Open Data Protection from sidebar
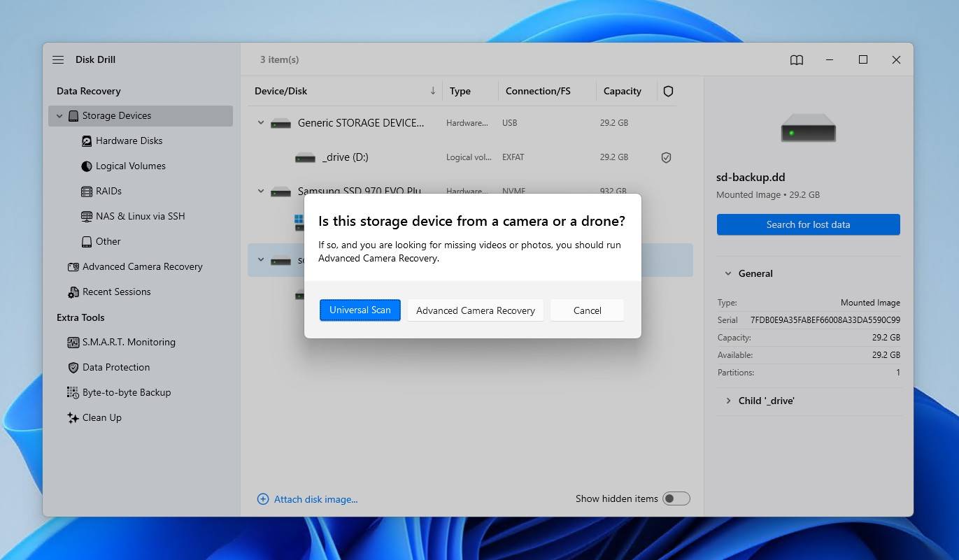The image size is (959, 560). point(115,368)
